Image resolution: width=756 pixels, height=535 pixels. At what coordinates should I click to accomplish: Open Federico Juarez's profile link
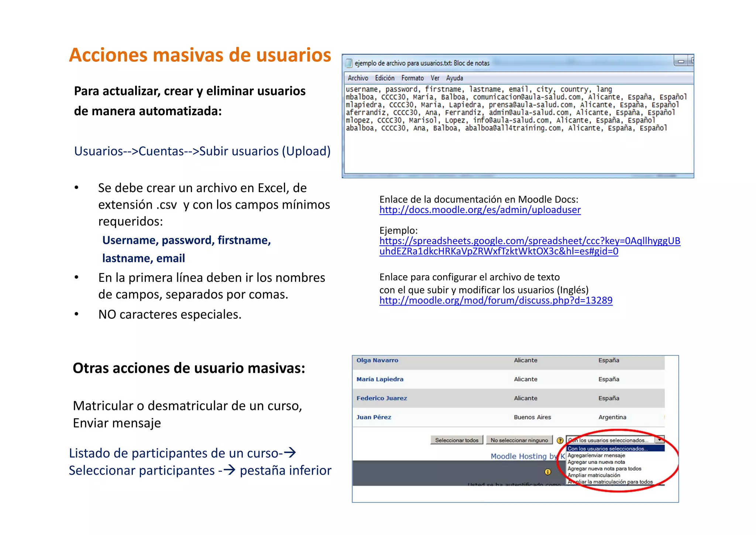tap(382, 398)
